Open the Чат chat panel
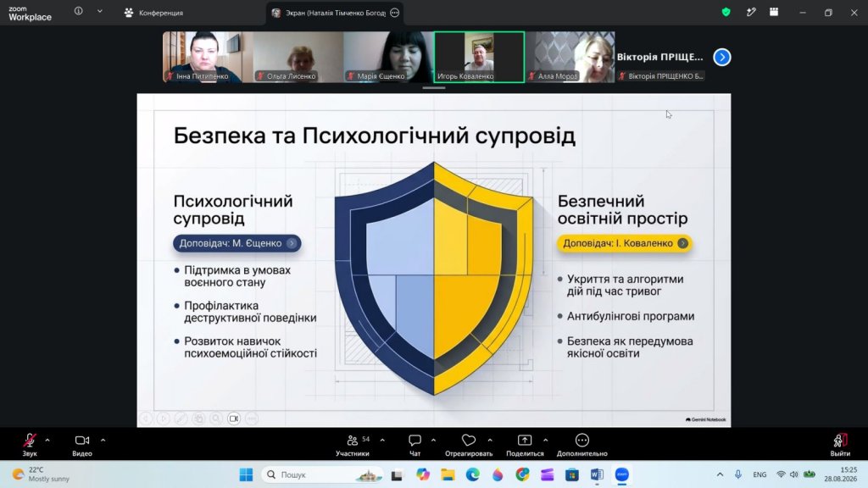Image resolution: width=868 pixels, height=488 pixels. 415,444
